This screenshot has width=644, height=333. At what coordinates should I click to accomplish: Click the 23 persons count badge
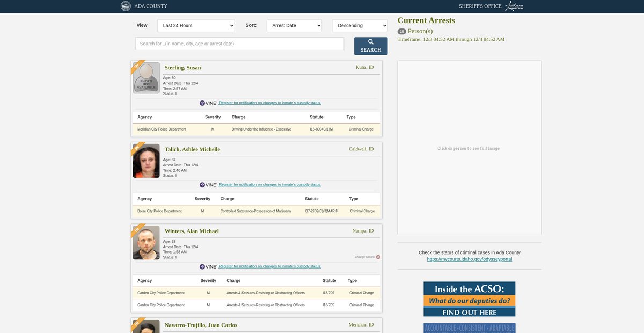(x=401, y=32)
